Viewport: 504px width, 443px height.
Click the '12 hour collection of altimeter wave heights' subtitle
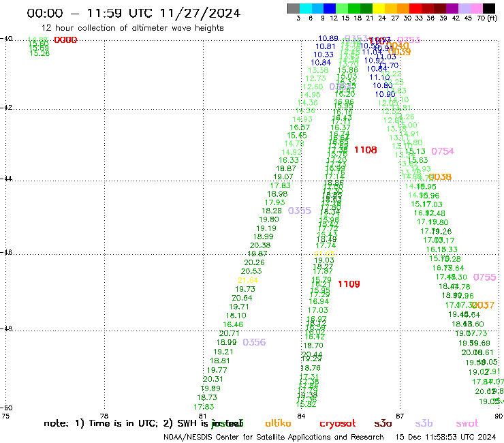133,29
